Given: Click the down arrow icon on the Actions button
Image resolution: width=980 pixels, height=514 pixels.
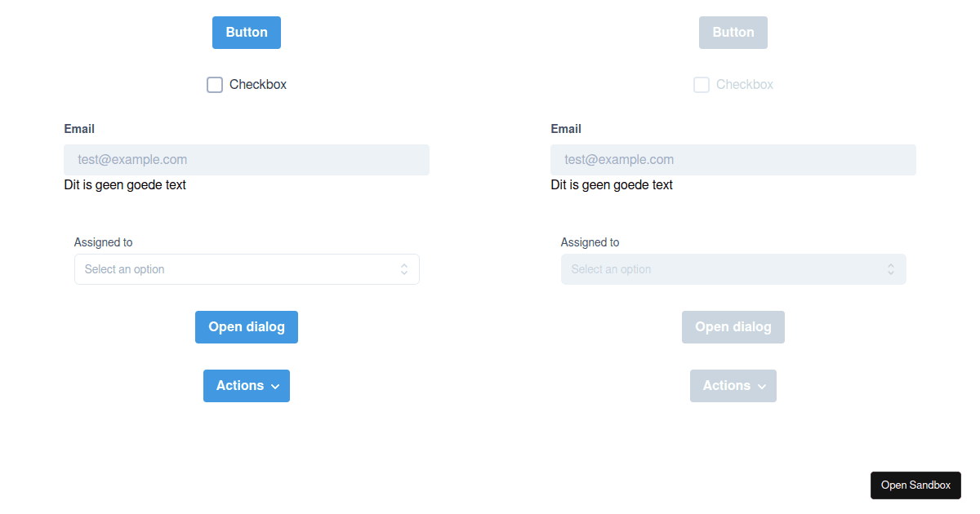Looking at the screenshot, I should 273,386.
